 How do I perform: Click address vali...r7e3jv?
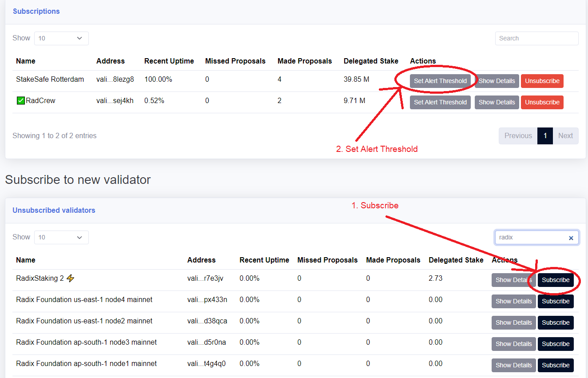(205, 279)
